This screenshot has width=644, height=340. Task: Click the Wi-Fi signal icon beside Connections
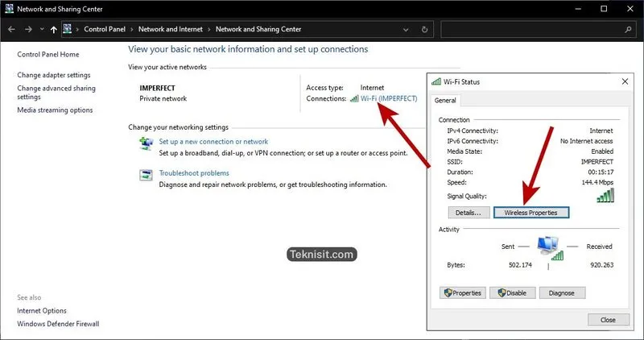coord(353,98)
